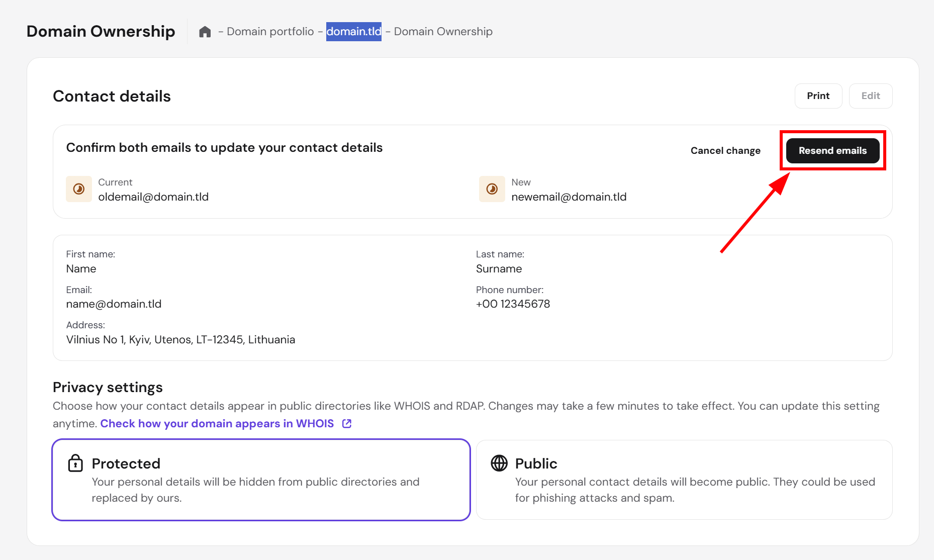
Task: Choose the Public privacy option
Action: click(684, 480)
